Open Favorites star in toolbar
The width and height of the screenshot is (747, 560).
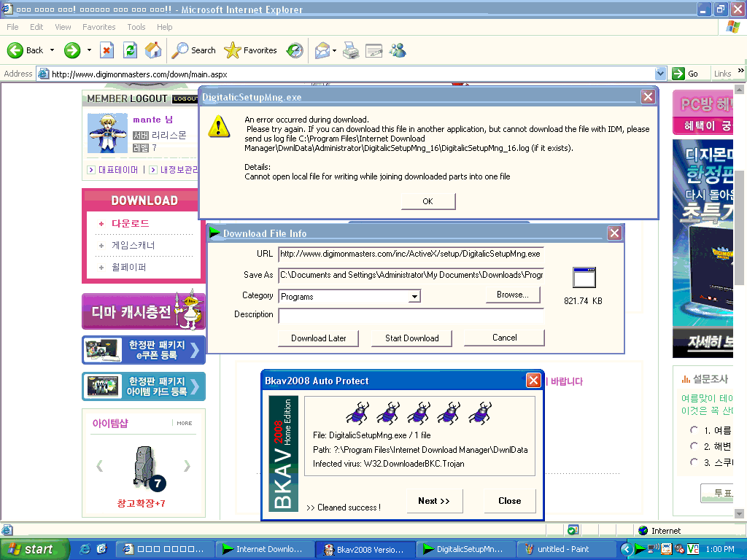tap(233, 50)
